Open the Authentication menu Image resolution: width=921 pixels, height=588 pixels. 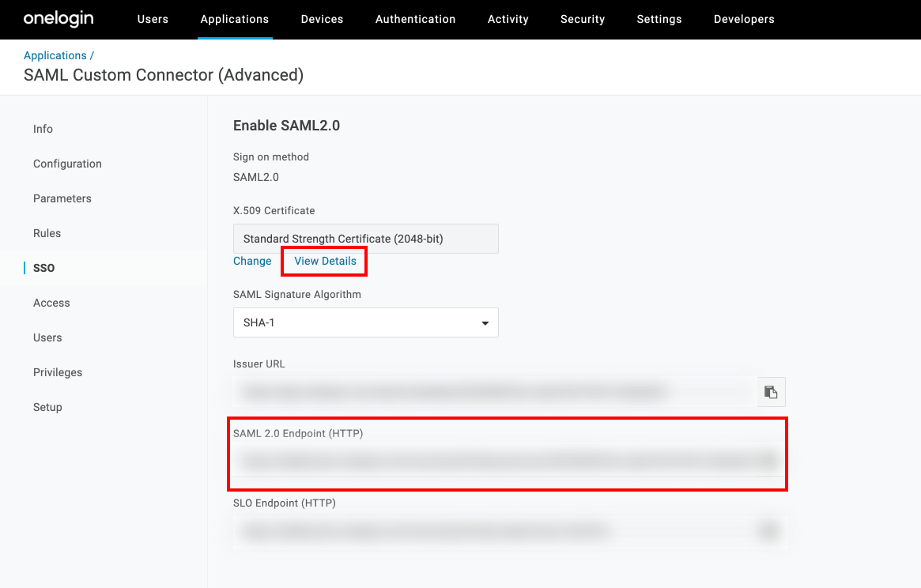coord(415,19)
